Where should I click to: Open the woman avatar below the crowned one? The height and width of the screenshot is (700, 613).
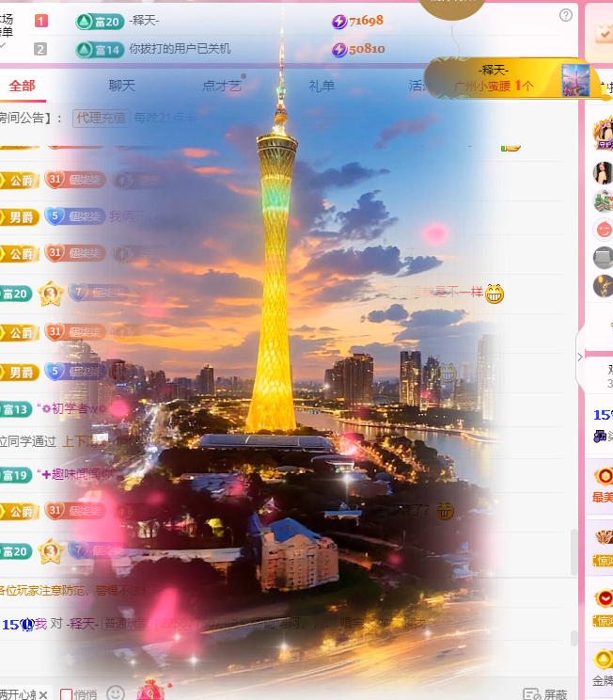604,173
